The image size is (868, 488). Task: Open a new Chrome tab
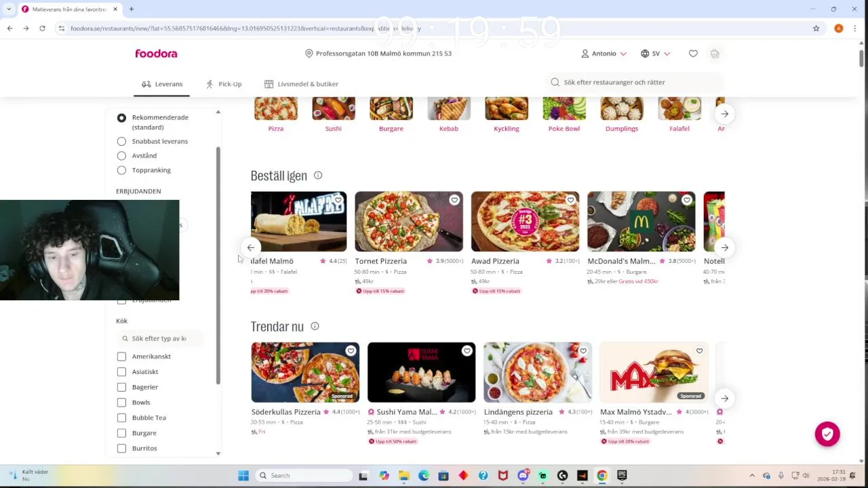[132, 9]
